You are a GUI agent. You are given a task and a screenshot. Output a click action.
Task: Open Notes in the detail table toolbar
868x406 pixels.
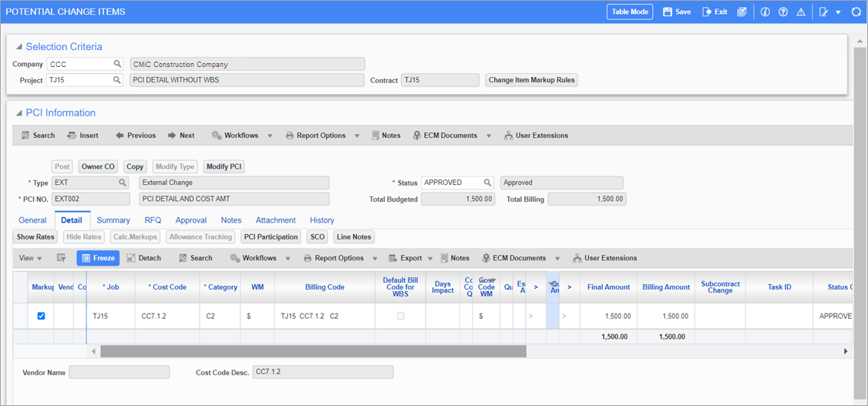[x=455, y=258]
